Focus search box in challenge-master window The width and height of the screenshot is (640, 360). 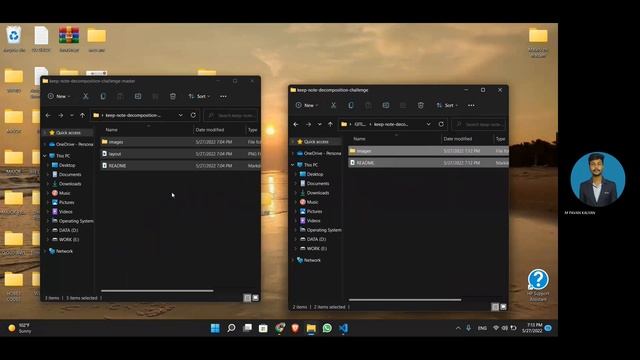point(231,116)
